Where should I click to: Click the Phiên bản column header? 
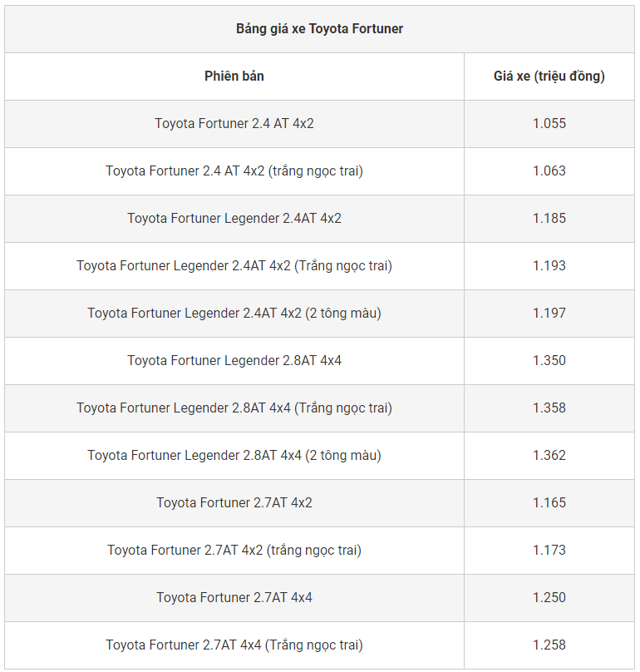(234, 77)
